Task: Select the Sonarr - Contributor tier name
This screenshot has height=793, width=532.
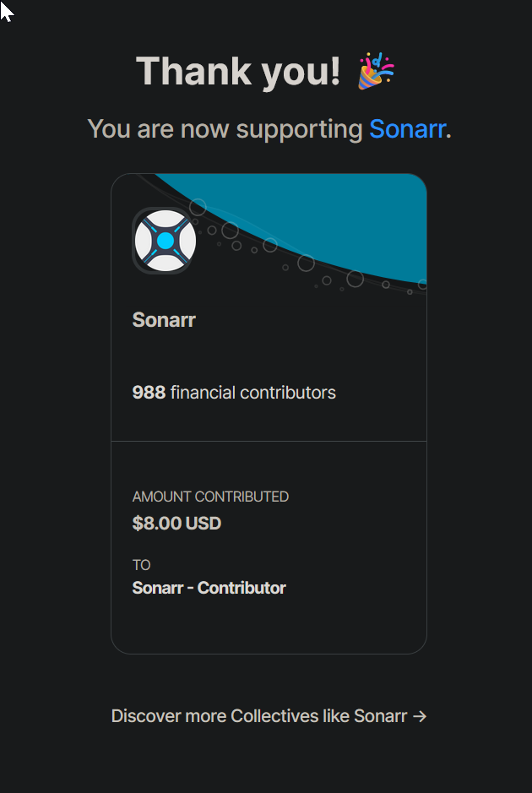Action: pyautogui.click(x=209, y=588)
